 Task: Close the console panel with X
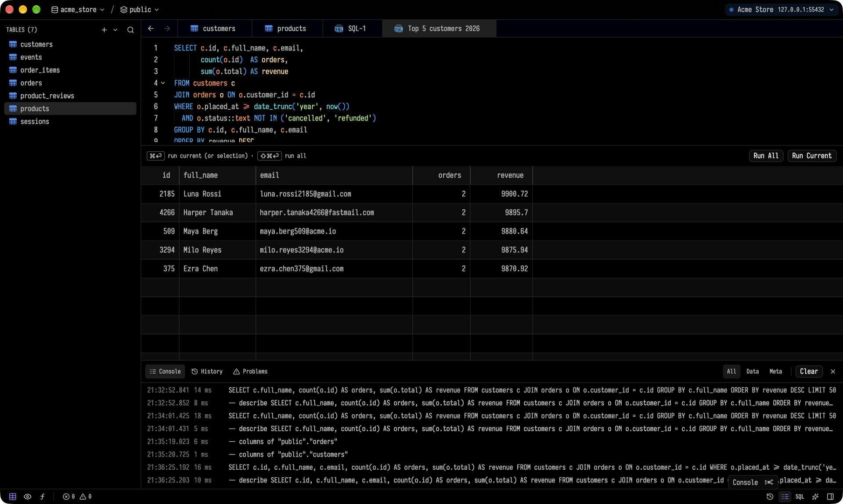[x=833, y=372]
